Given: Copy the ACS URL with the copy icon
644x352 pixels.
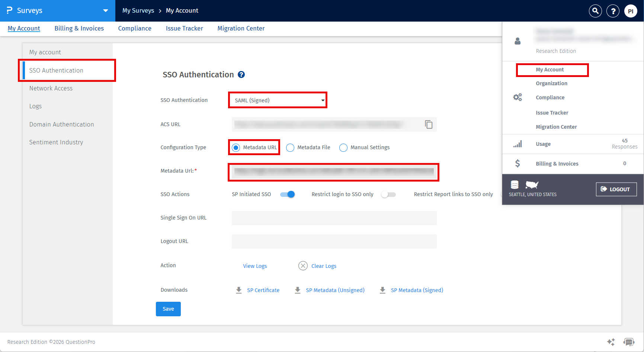Looking at the screenshot, I should [429, 124].
